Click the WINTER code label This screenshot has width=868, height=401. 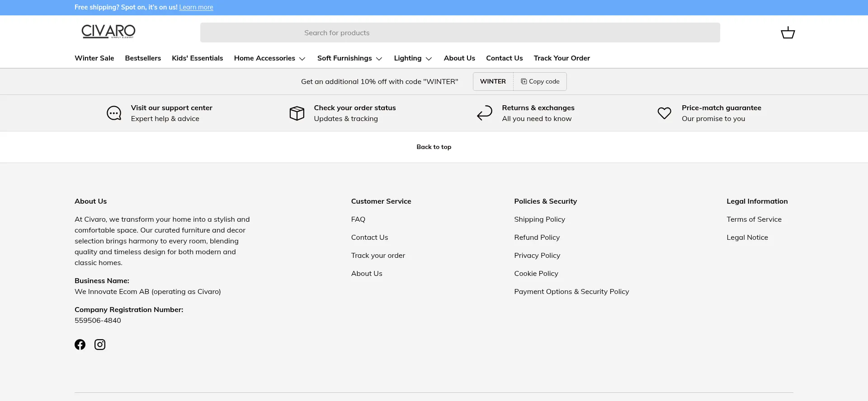pyautogui.click(x=493, y=81)
